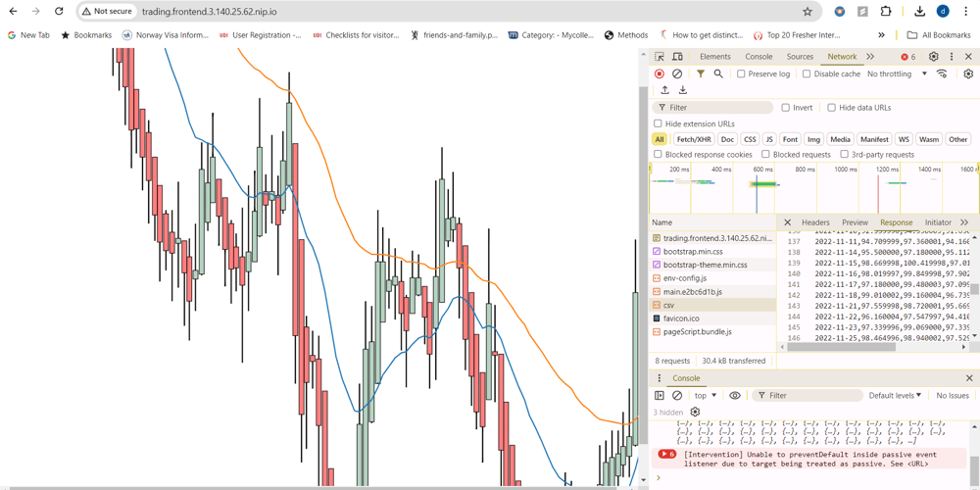Tick the Hide data URLs checkbox
This screenshot has height=490, width=980.
[832, 108]
